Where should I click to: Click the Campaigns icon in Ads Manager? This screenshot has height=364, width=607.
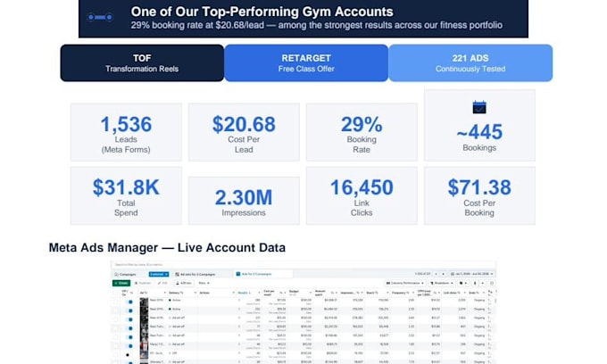point(116,274)
